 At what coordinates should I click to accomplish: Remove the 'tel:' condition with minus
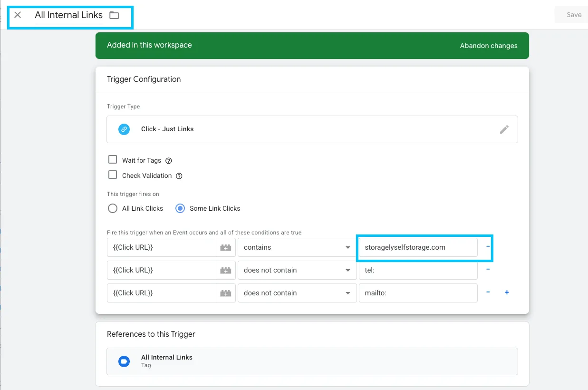488,270
